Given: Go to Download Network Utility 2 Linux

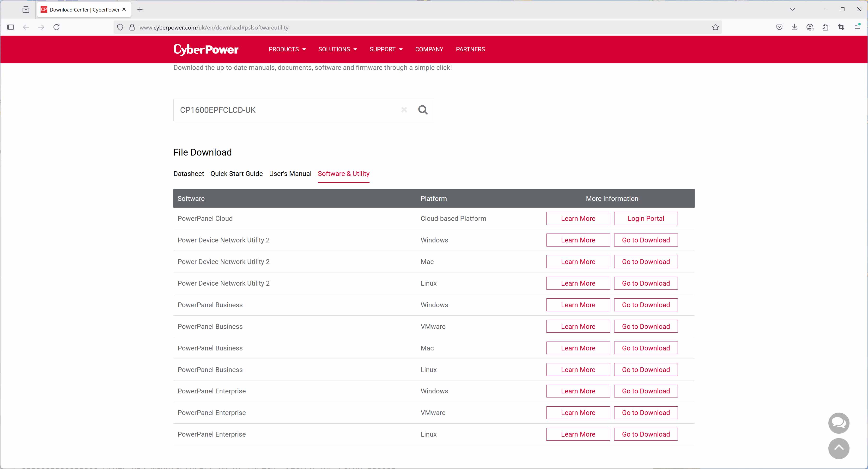Looking at the screenshot, I should (x=646, y=283).
